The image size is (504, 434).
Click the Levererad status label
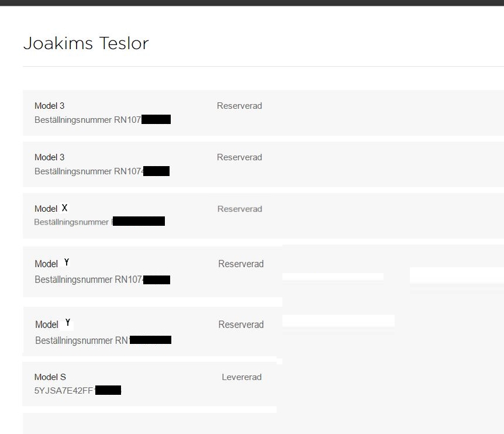click(241, 377)
